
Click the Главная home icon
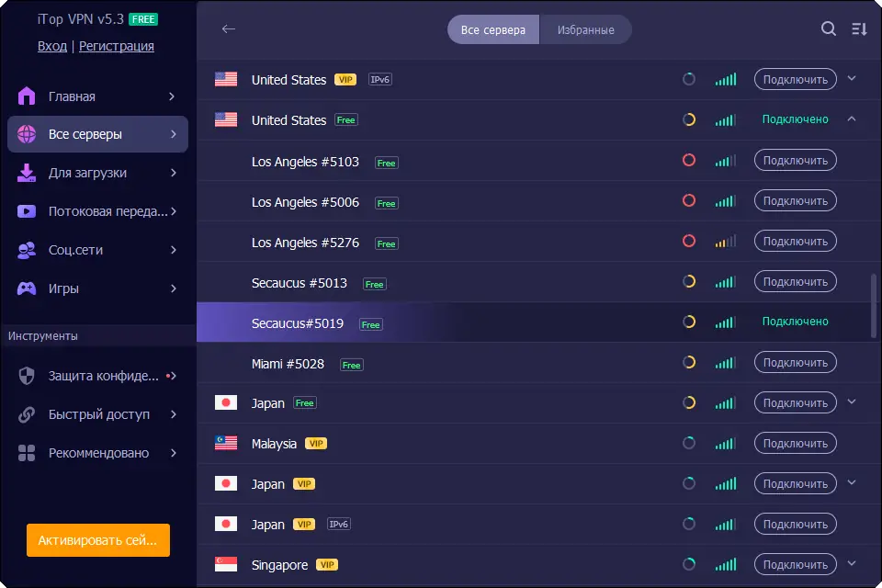click(x=27, y=96)
